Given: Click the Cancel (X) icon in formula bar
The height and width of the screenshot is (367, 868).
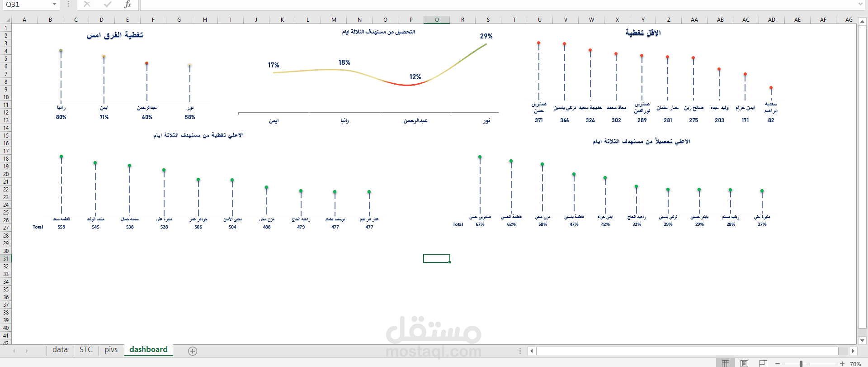Looking at the screenshot, I should 87,5.
